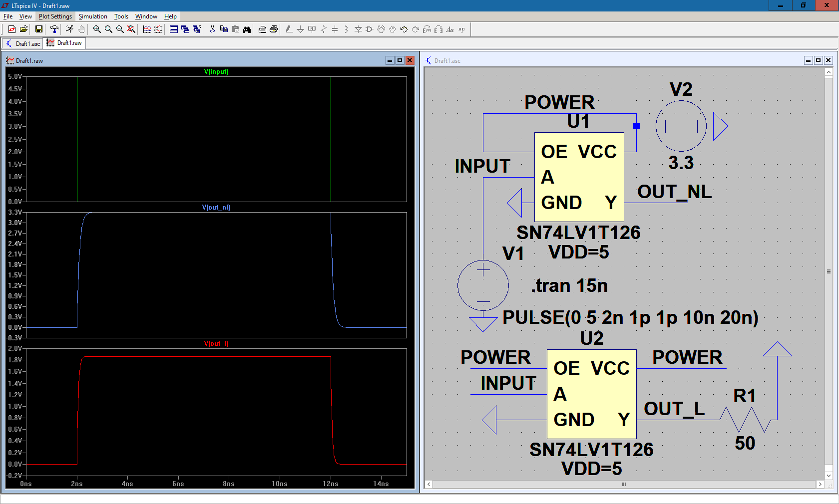Click the OUT_NL net label in schematic
The image size is (839, 504).
[674, 192]
